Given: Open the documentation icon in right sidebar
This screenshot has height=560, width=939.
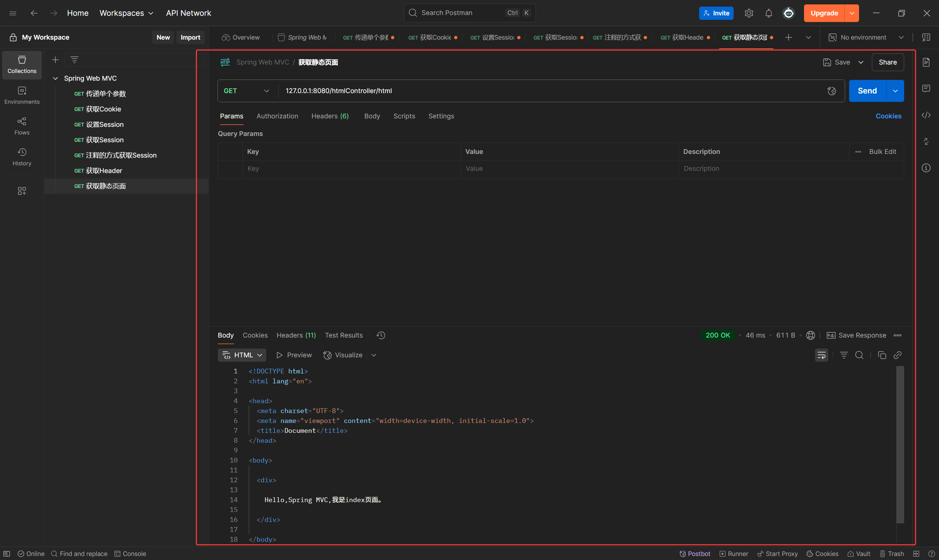Looking at the screenshot, I should (926, 62).
